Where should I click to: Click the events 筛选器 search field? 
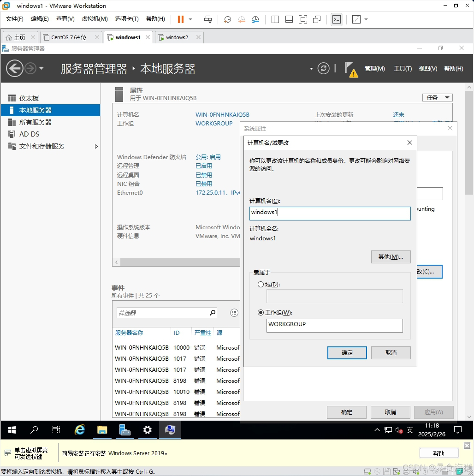[166, 313]
